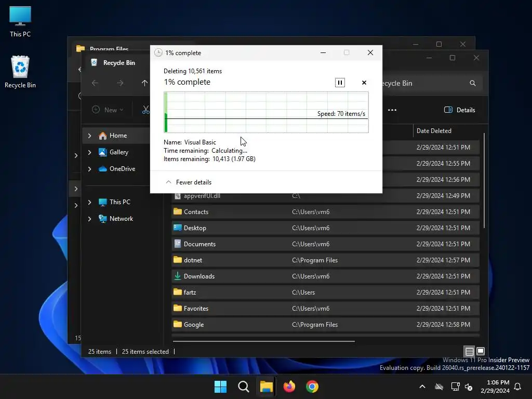Click the OneDrive tray icon
The width and height of the screenshot is (532, 399).
[x=439, y=387]
